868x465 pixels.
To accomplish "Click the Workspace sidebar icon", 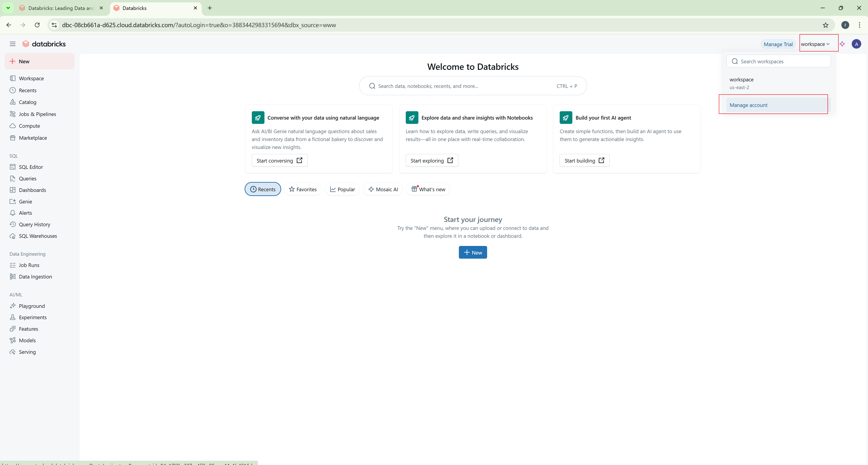I will click(x=13, y=78).
